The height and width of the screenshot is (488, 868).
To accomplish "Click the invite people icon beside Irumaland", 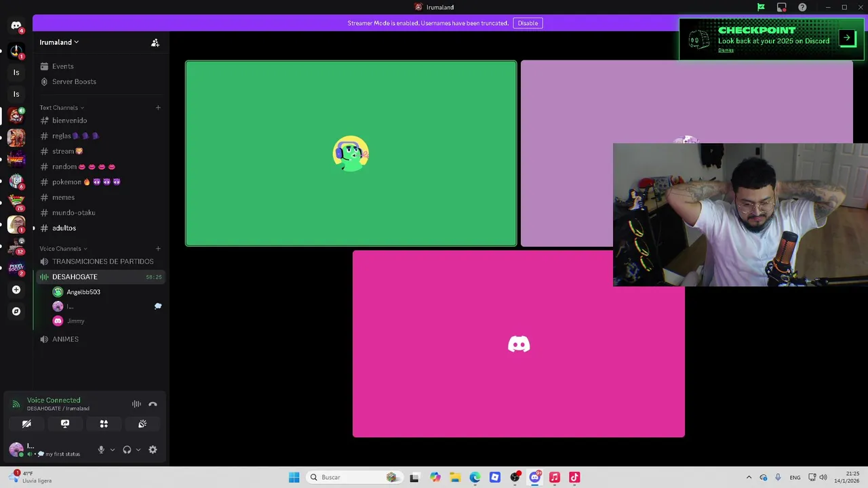I will (x=155, y=42).
